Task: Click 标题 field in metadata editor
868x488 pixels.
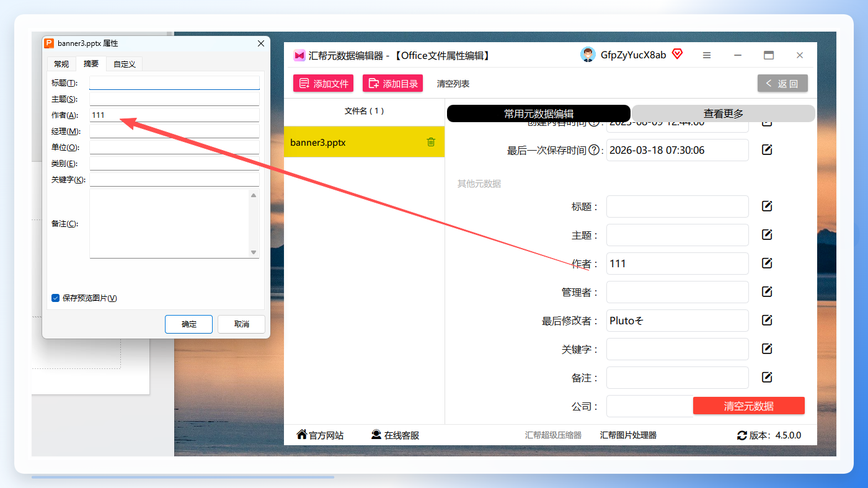Action: tap(678, 206)
